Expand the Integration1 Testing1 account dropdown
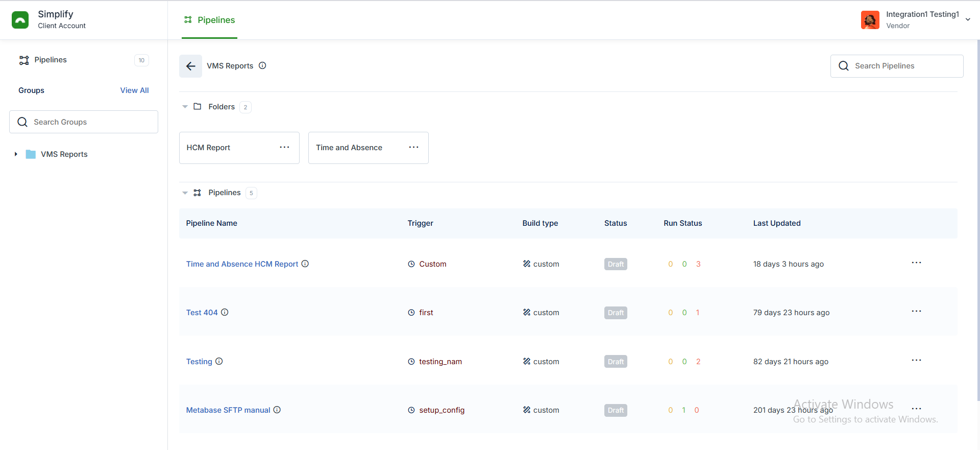 coord(968,20)
